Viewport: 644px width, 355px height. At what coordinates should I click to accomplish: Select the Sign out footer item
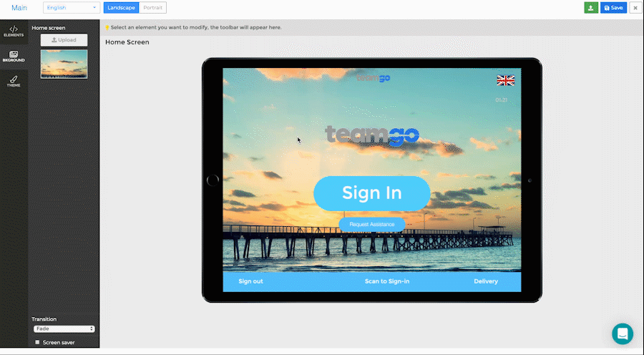click(x=250, y=281)
